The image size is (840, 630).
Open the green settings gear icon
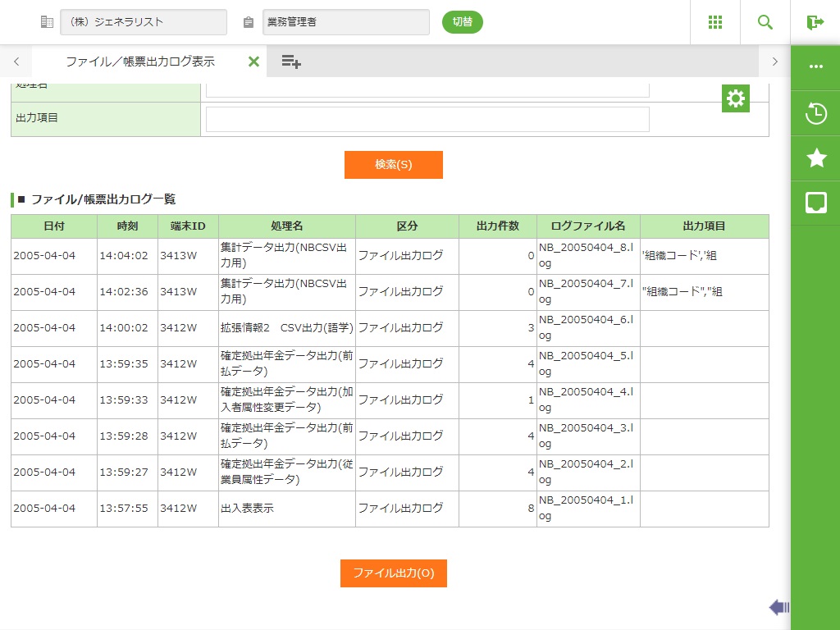tap(736, 98)
